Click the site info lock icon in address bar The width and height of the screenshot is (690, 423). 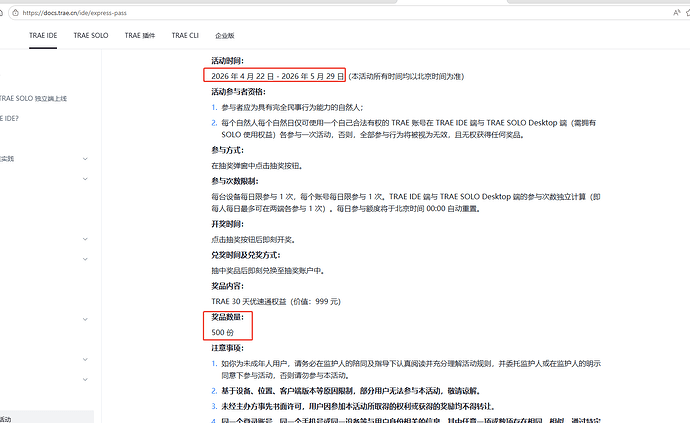(15, 13)
